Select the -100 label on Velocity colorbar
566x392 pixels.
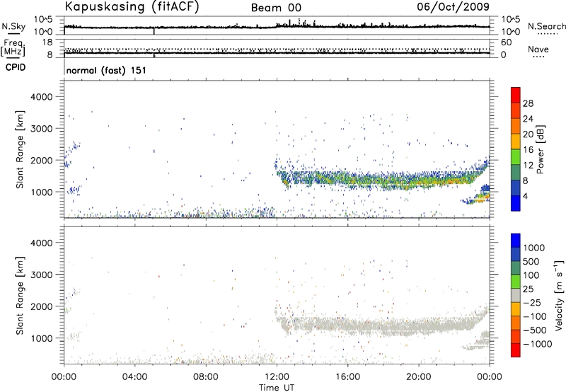(535, 316)
